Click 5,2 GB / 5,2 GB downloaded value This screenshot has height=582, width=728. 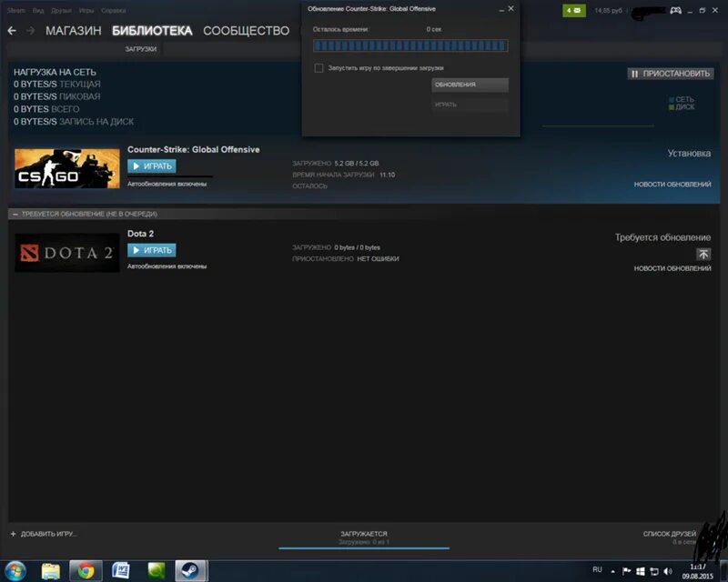[357, 164]
